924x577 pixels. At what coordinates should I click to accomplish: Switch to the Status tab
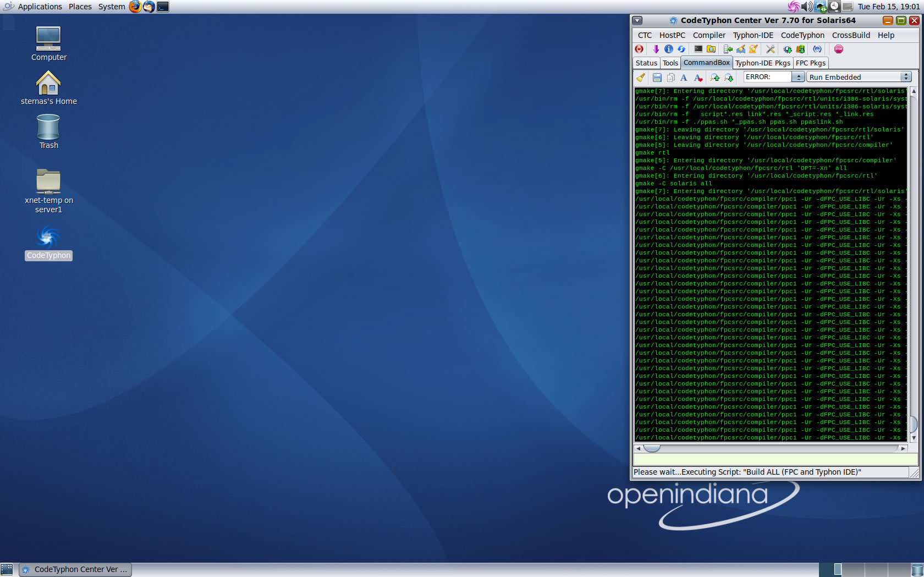(646, 63)
